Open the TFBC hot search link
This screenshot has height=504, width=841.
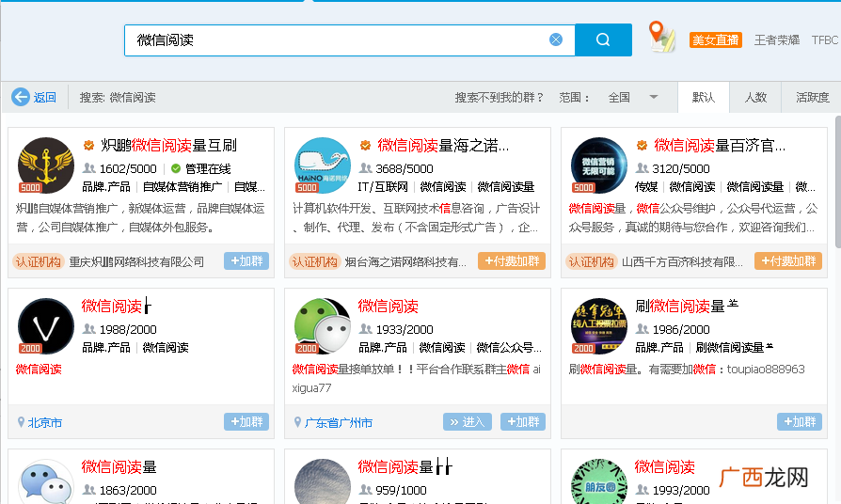click(x=825, y=40)
